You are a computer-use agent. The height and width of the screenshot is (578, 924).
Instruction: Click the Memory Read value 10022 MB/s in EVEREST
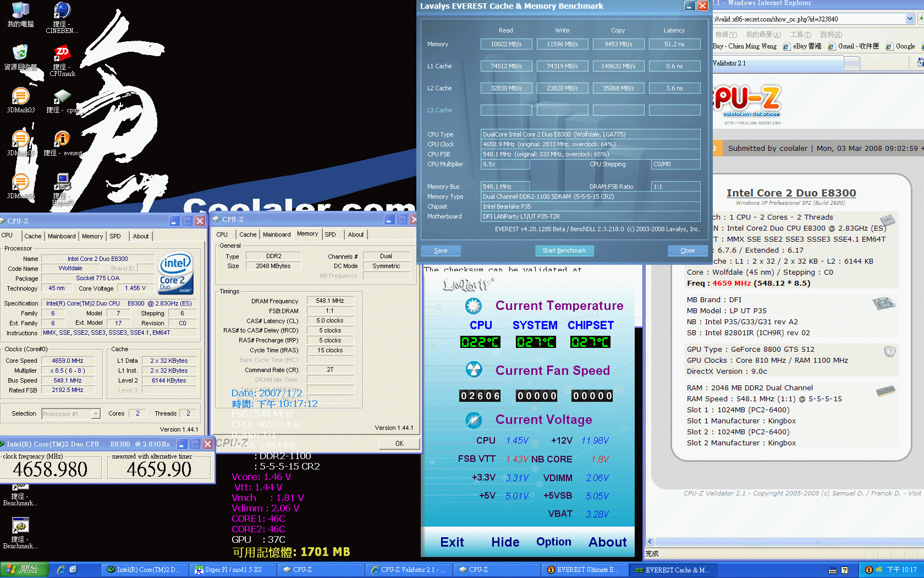click(x=506, y=44)
